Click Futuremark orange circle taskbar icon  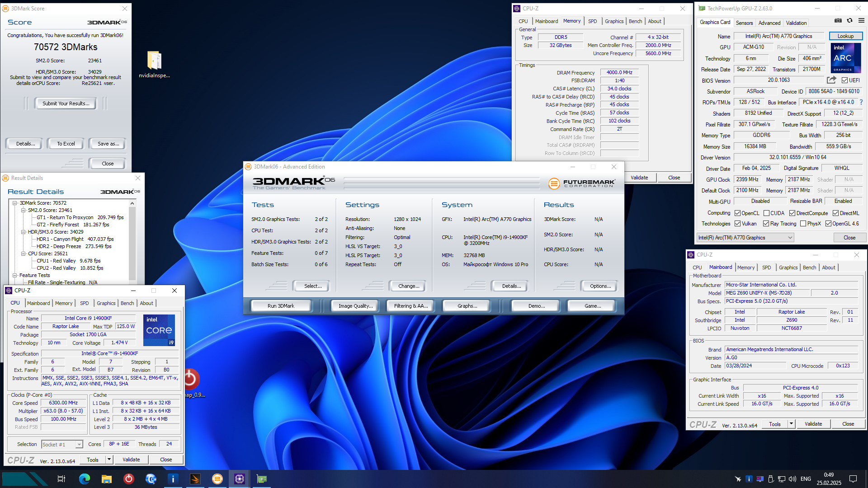click(x=217, y=479)
